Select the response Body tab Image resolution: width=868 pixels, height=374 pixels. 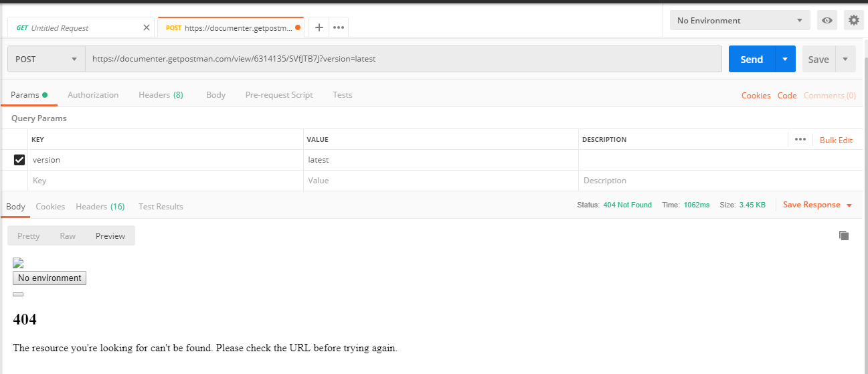[15, 206]
